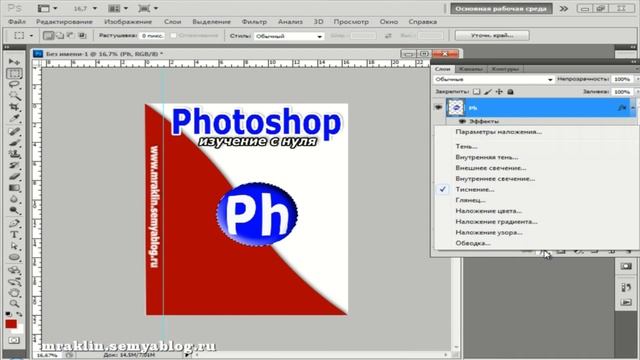Open the Стиль Обычный dropdown

click(289, 36)
